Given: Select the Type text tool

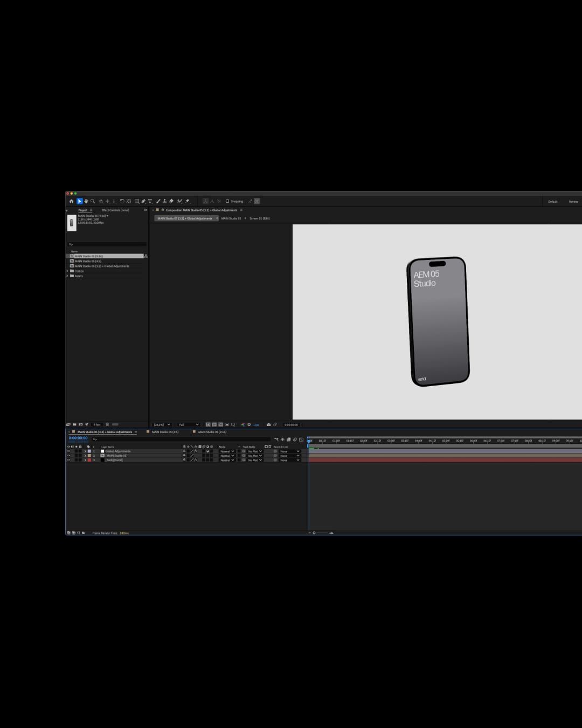Looking at the screenshot, I should point(150,201).
